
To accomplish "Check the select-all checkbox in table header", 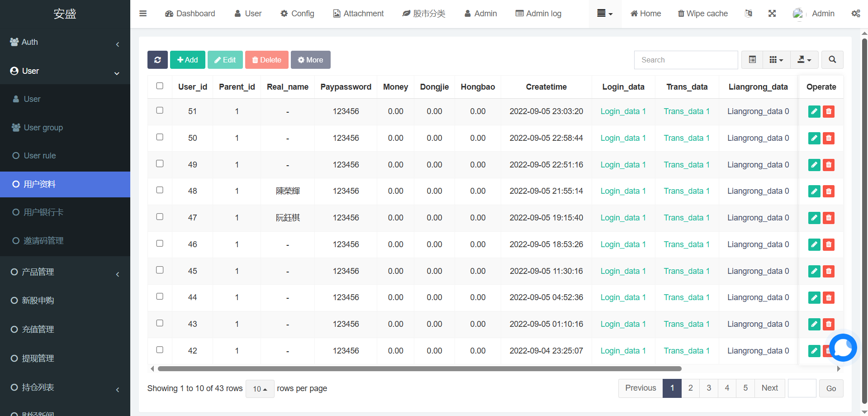I will [x=160, y=86].
